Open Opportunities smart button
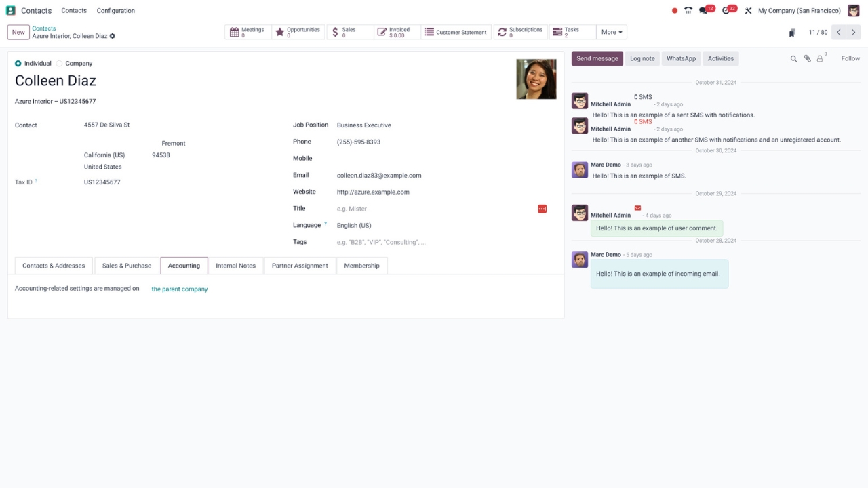This screenshot has width=868, height=488. [x=299, y=32]
